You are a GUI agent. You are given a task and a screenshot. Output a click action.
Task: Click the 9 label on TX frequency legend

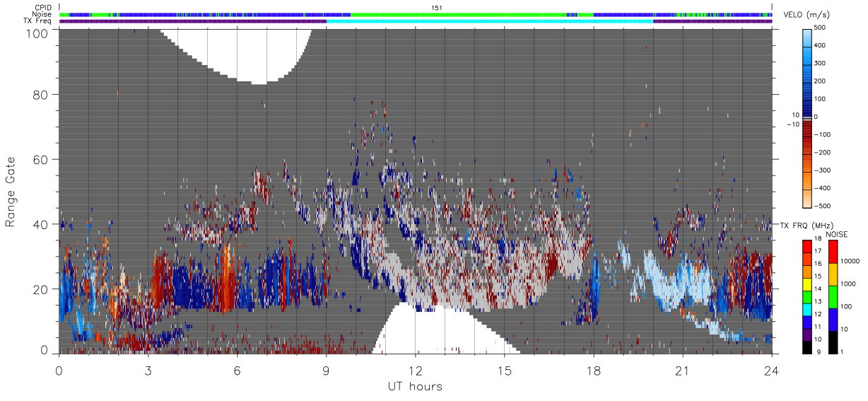pyautogui.click(x=819, y=353)
